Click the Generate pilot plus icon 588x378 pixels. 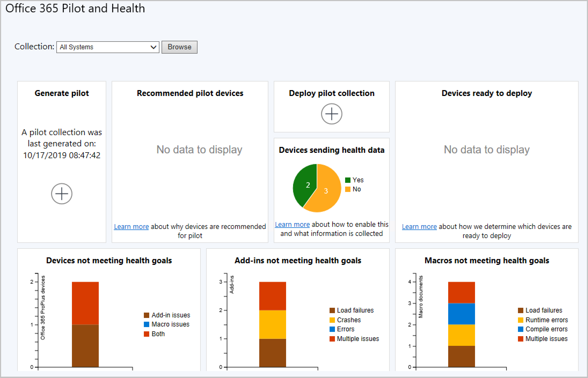62,193
